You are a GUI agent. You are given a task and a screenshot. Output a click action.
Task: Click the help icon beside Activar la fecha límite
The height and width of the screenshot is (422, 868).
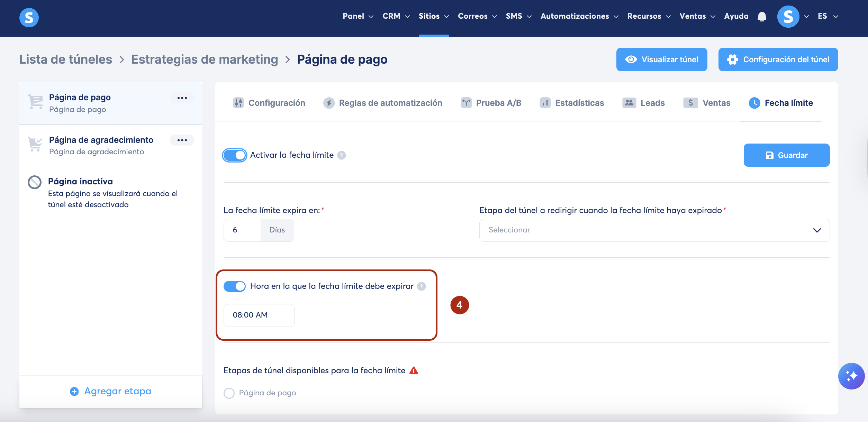342,155
